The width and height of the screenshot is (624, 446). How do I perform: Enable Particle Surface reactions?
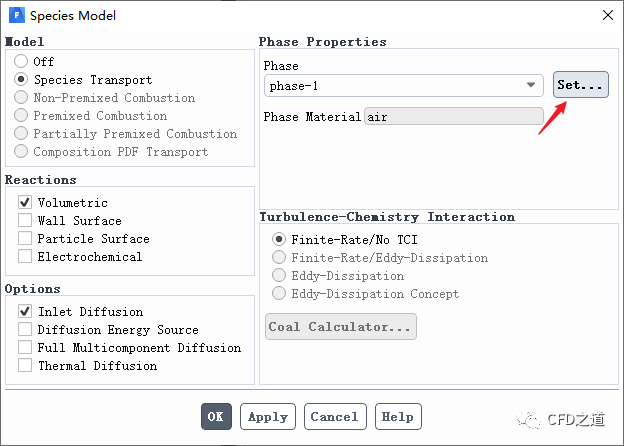[x=25, y=239]
